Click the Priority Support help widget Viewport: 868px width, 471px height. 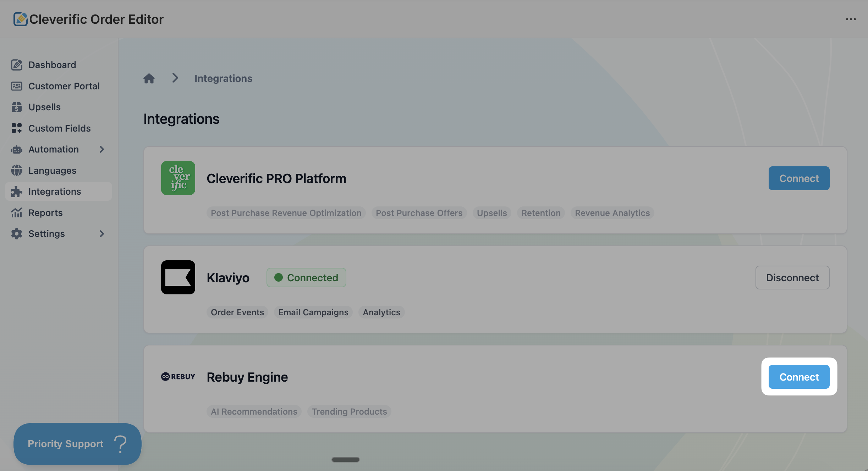pos(77,444)
